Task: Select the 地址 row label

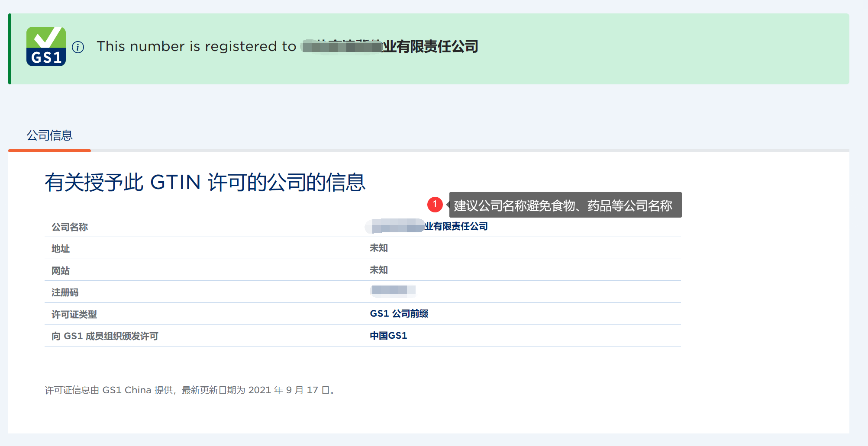Action: (61, 249)
